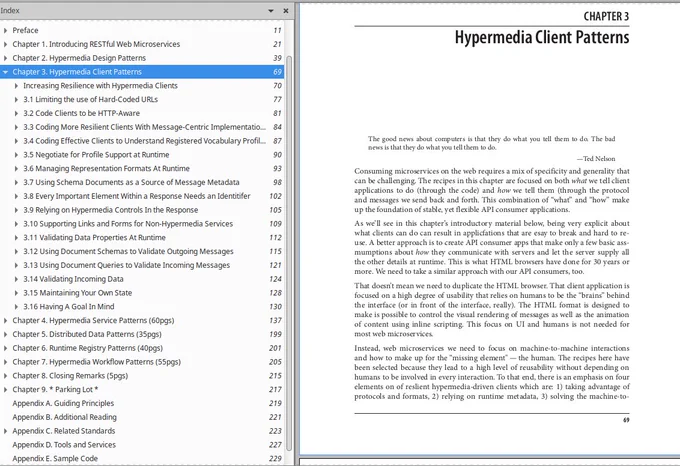Expand Chapter 5 Distributed Data Patterns
Screen dimensions: 680x466
(5, 335)
